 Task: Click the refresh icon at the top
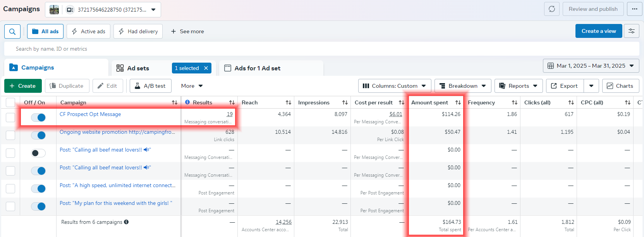552,9
